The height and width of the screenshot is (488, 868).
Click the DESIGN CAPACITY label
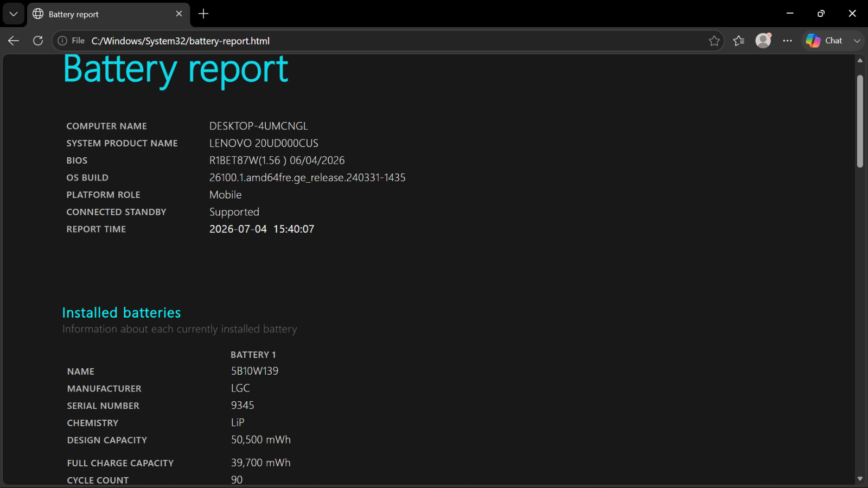107,440
